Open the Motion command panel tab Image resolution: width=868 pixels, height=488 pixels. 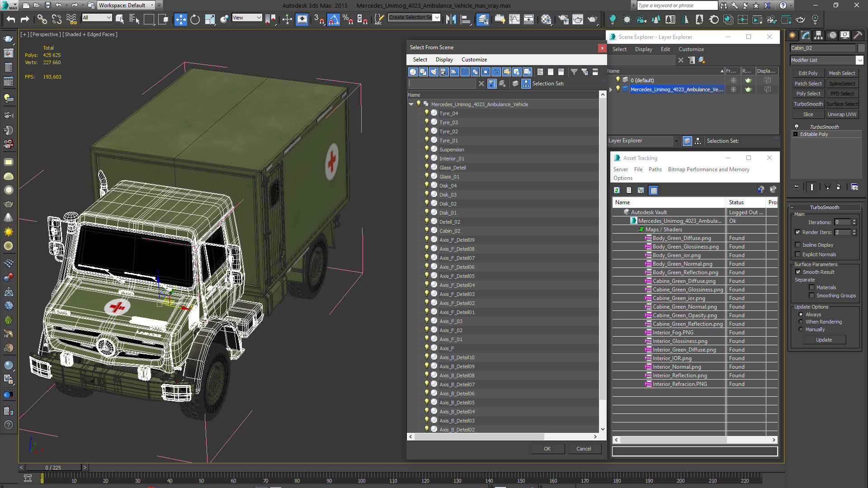(832, 35)
